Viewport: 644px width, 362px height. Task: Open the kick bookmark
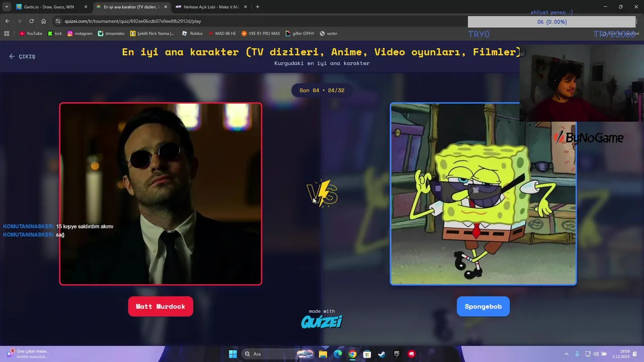[55, 33]
